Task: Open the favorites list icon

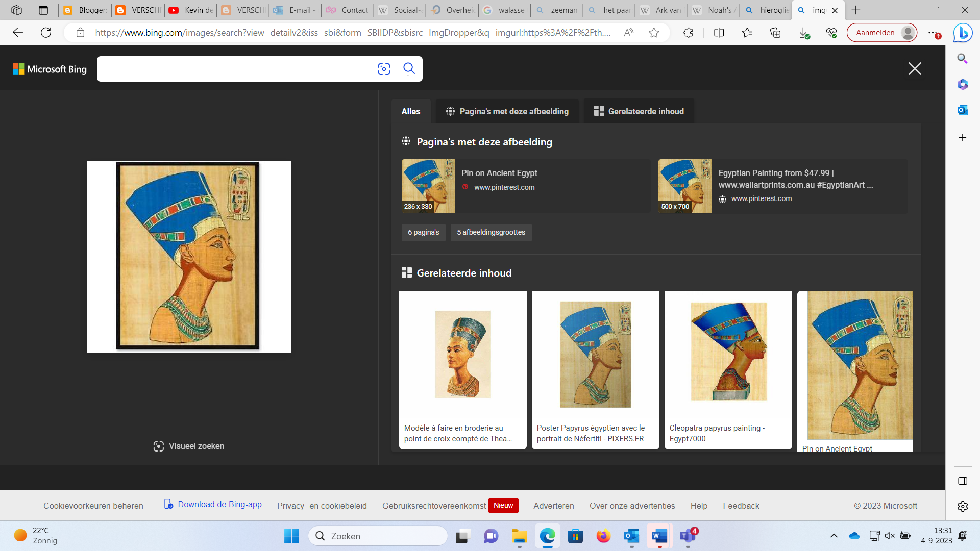Action: (747, 33)
